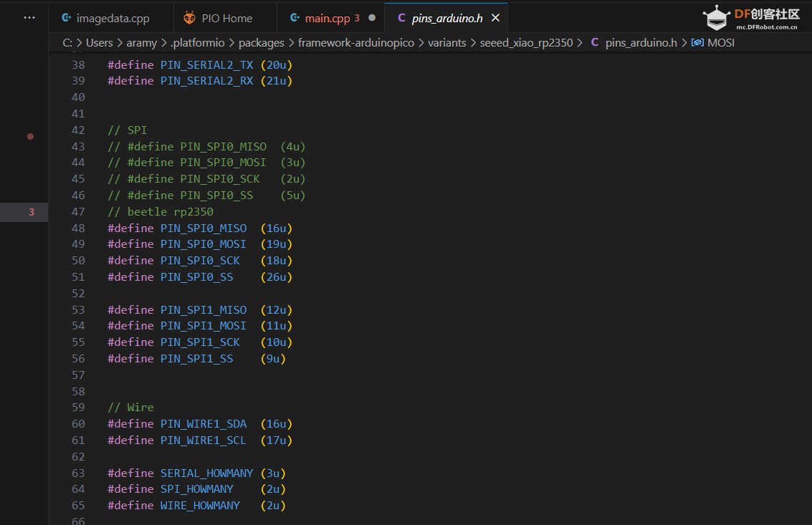Open the C: breadcrumb segment
This screenshot has width=812, height=525.
point(67,43)
